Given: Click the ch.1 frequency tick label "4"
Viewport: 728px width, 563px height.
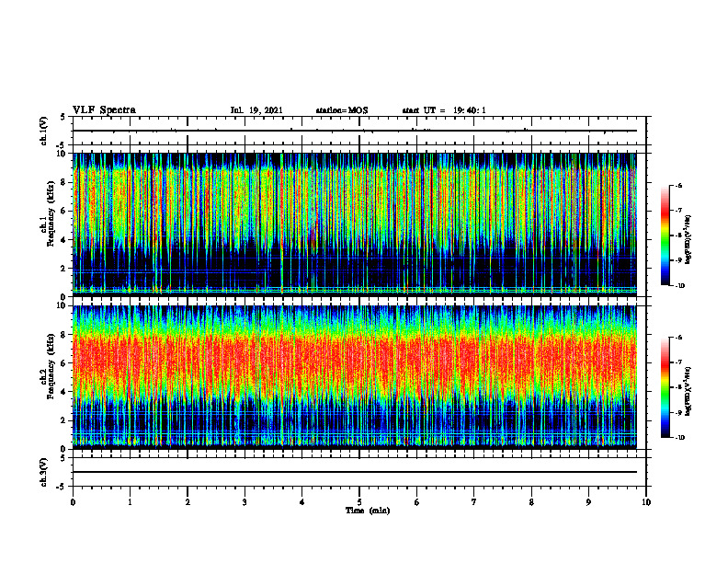Looking at the screenshot, I should click(64, 240).
